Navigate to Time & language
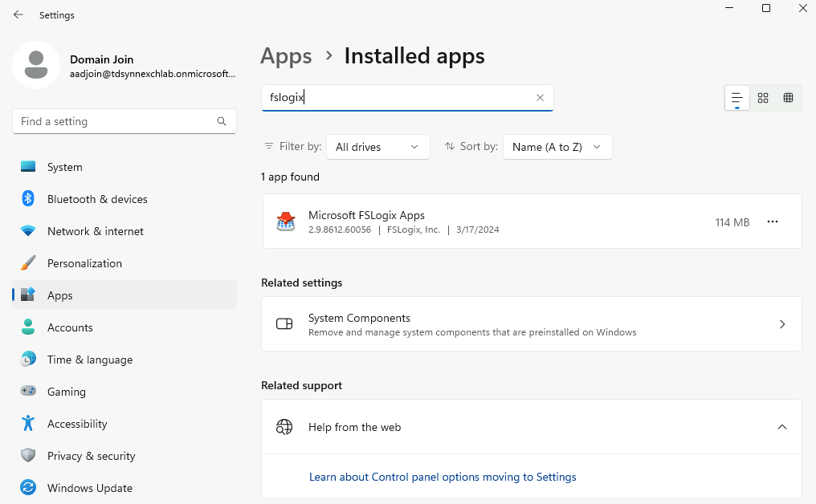This screenshot has width=816, height=504. point(124,360)
